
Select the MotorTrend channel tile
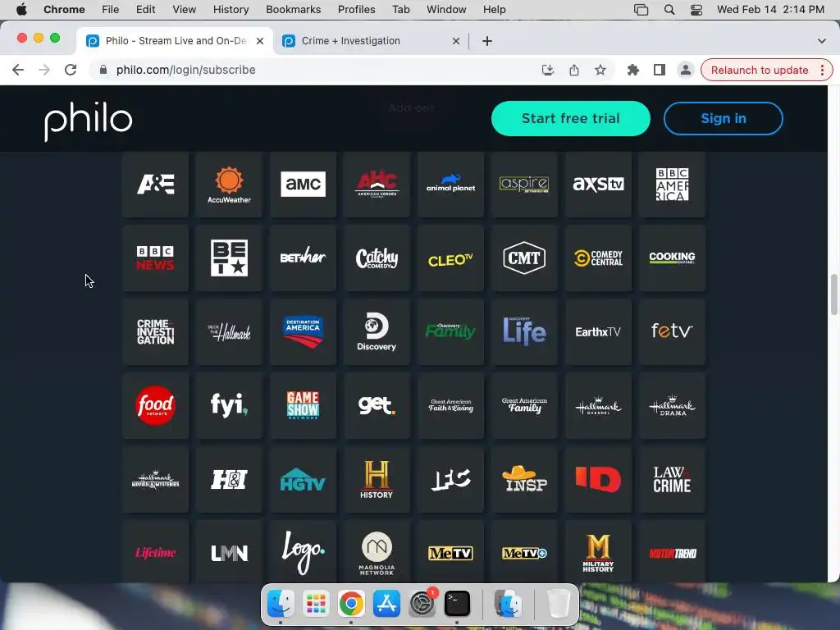tap(672, 552)
